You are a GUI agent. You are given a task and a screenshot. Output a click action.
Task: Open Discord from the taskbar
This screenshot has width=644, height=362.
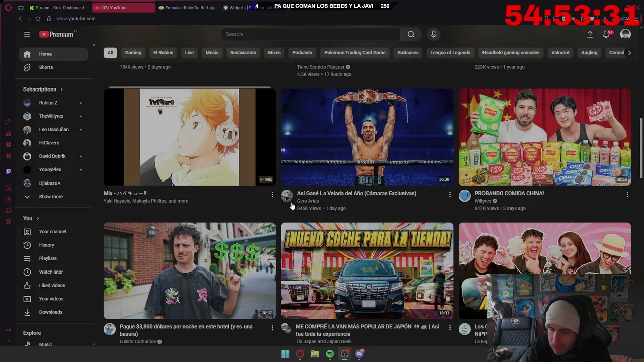coord(359,354)
